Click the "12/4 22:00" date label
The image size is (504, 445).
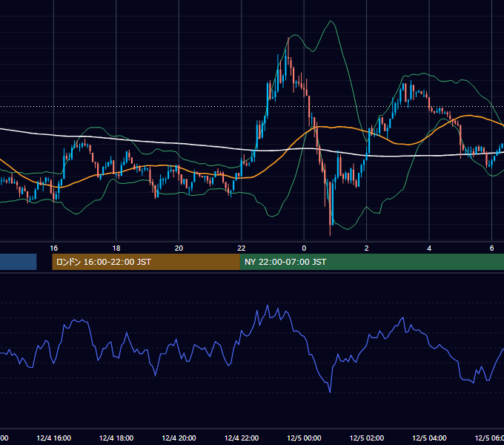(x=242, y=438)
